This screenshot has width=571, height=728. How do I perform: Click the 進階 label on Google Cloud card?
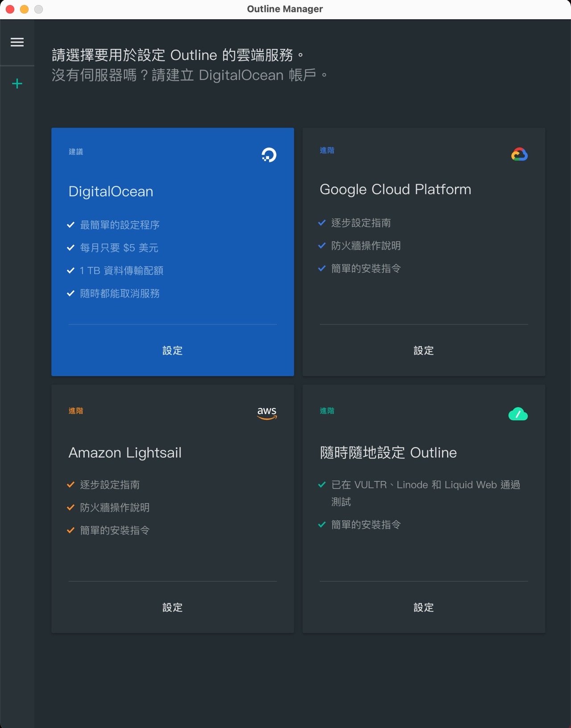click(327, 150)
